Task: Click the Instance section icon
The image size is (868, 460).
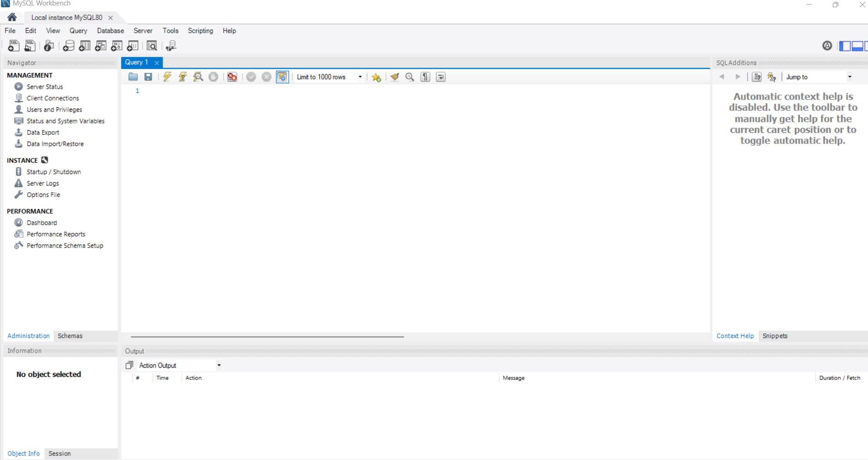Action: [44, 160]
